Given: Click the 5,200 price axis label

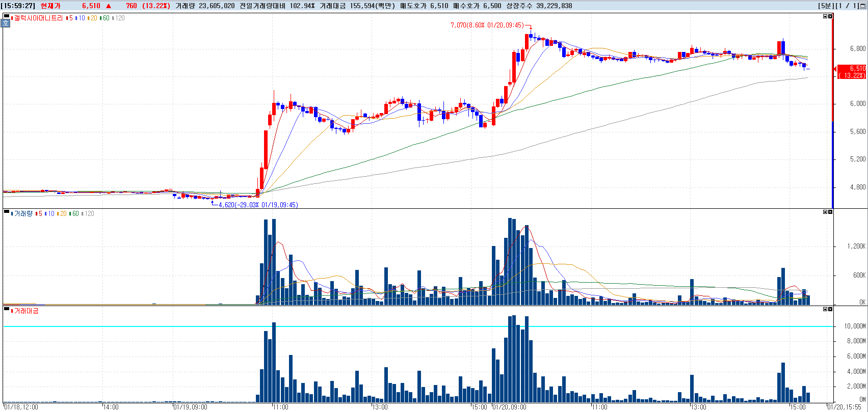Looking at the screenshot, I should point(858,159).
